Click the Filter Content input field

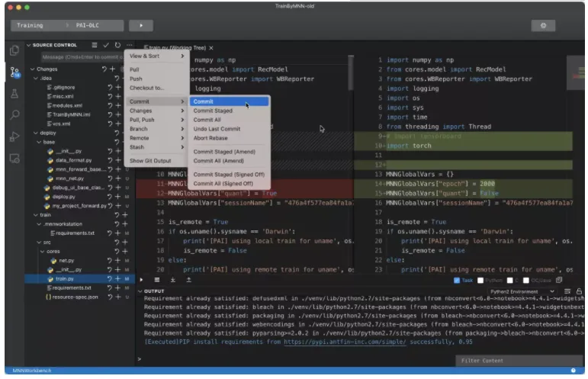pyautogui.click(x=519, y=361)
